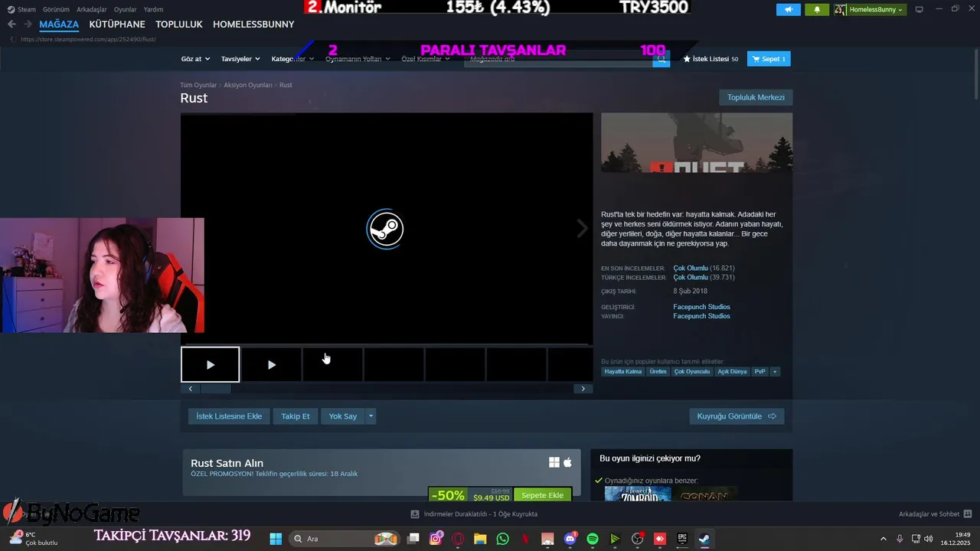Image resolution: width=980 pixels, height=551 pixels.
Task: Click the microphone icon in the system tray
Action: 900,539
